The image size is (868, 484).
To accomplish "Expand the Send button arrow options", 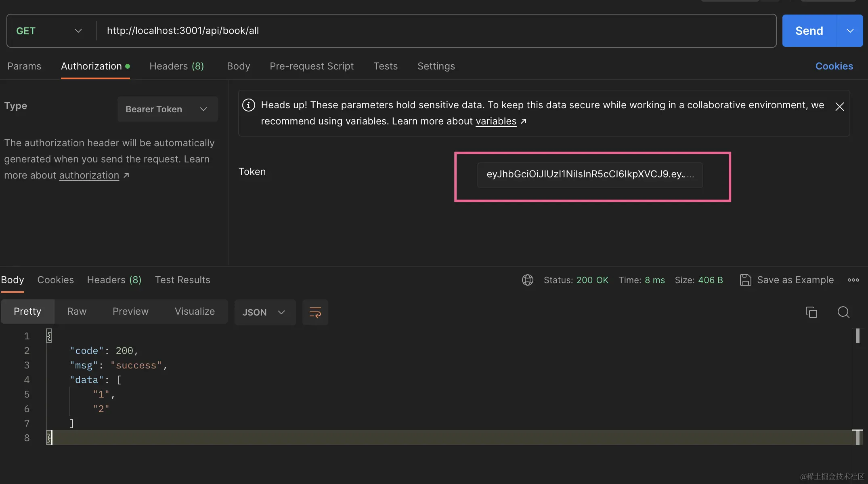I will (850, 31).
